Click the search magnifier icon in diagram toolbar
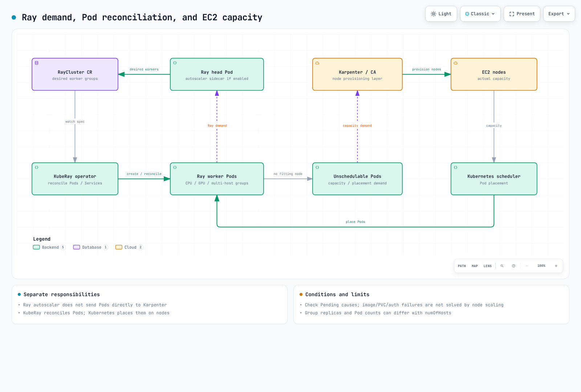The image size is (581, 392). 502,266
